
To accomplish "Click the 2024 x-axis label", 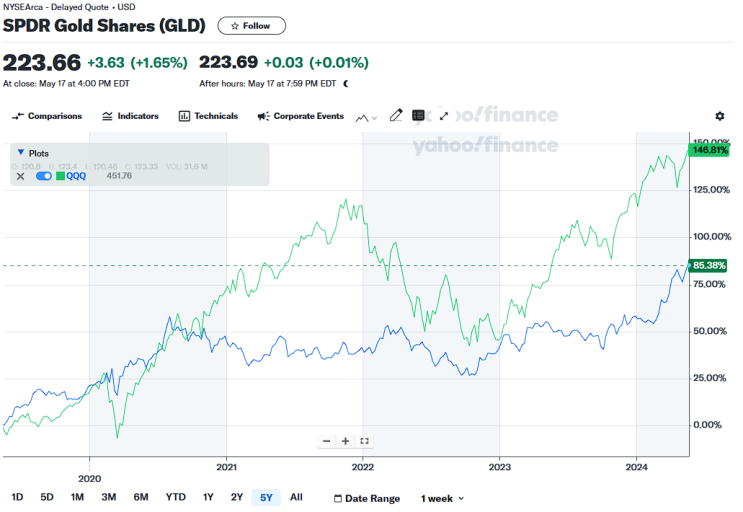I will click(636, 467).
